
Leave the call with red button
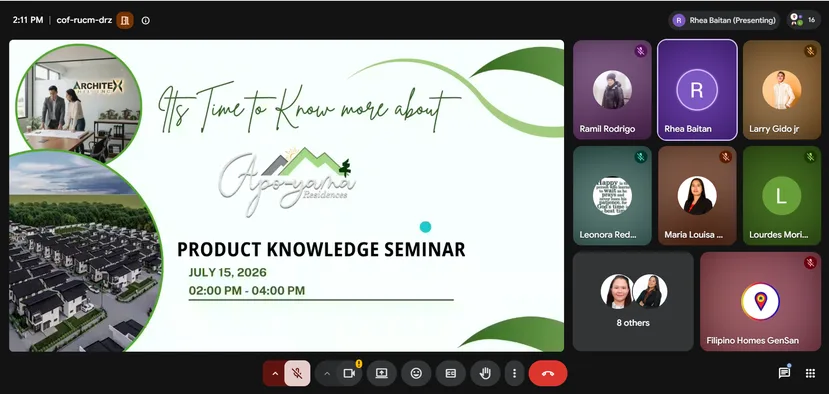pyautogui.click(x=548, y=373)
